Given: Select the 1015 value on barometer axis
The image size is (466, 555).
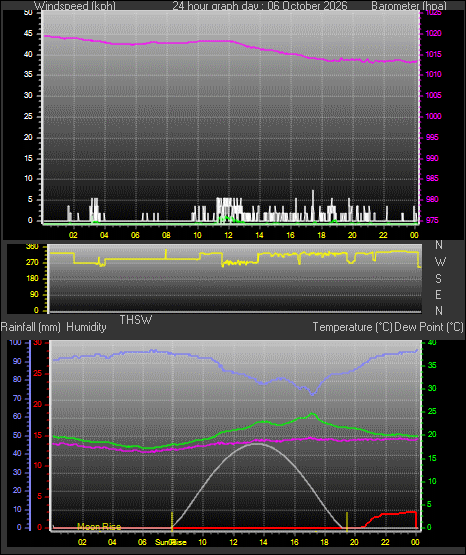Looking at the screenshot, I should click(x=433, y=55).
